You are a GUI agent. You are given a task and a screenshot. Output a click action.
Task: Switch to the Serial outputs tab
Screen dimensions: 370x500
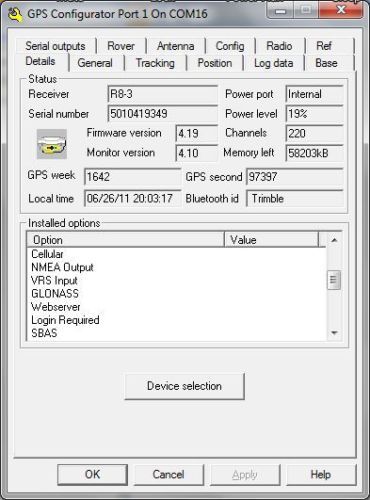pyautogui.click(x=55, y=46)
